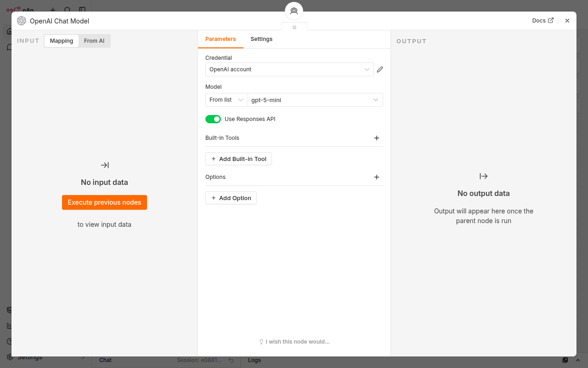Select the Mapping input mode
The image size is (588, 368).
click(62, 41)
